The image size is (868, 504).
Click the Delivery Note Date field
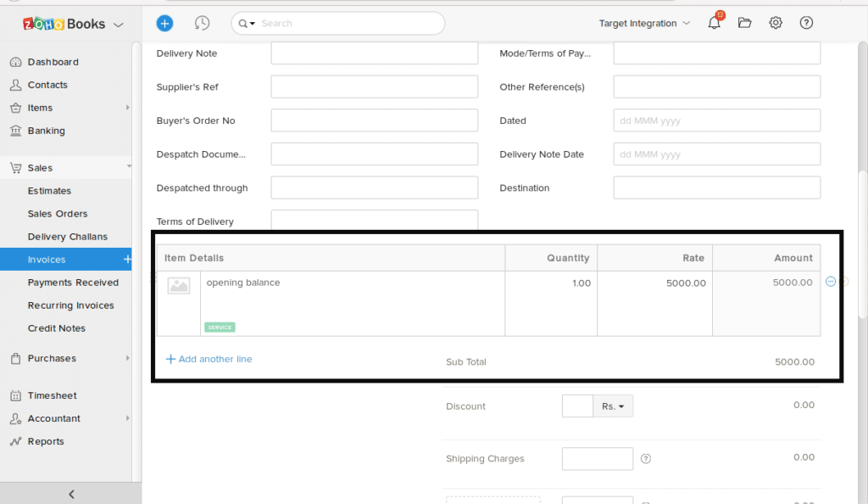coord(717,154)
